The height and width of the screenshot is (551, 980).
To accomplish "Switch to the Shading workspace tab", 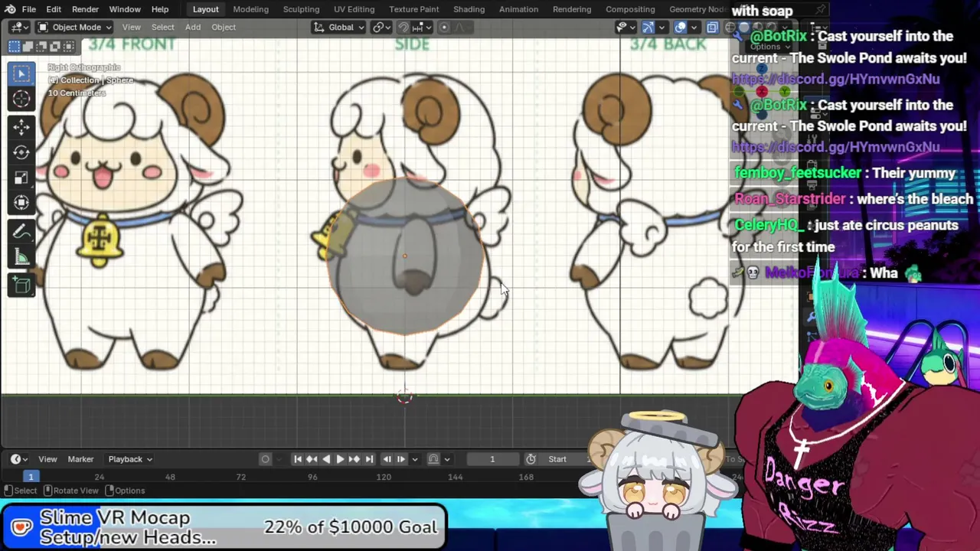I will (x=469, y=9).
